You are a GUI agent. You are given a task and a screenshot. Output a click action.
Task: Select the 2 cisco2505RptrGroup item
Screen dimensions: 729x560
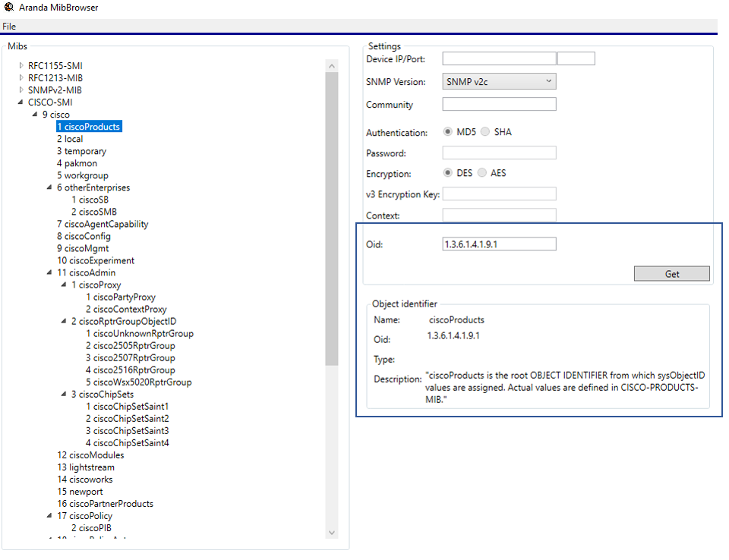(130, 346)
